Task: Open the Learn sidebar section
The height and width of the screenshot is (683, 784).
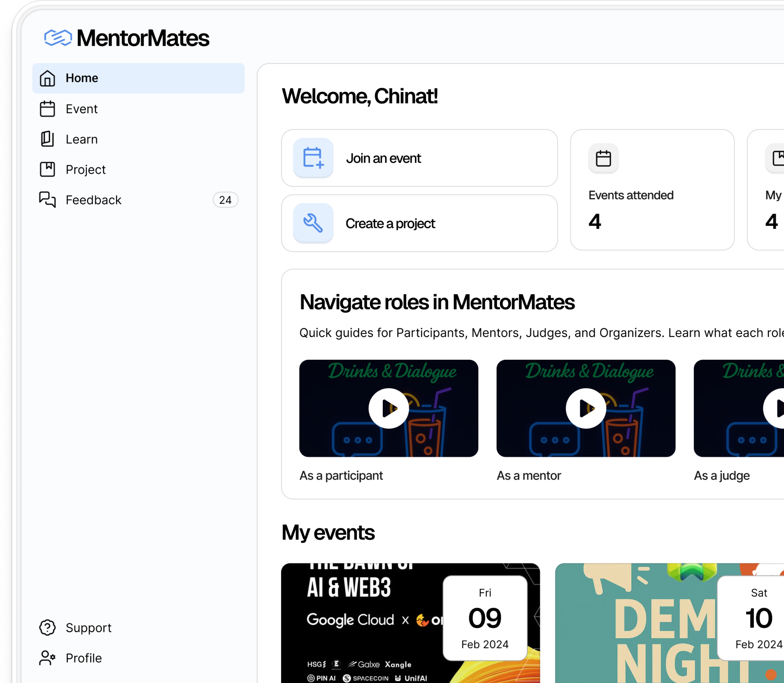Action: 138,139
